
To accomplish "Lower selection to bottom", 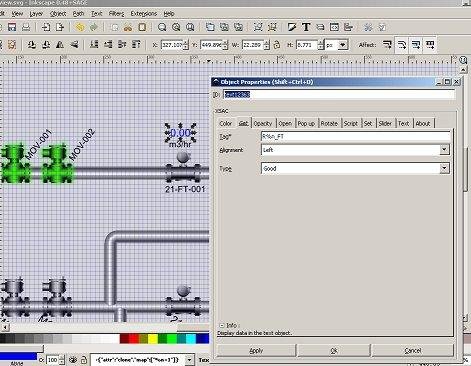I will pyautogui.click(x=94, y=45).
